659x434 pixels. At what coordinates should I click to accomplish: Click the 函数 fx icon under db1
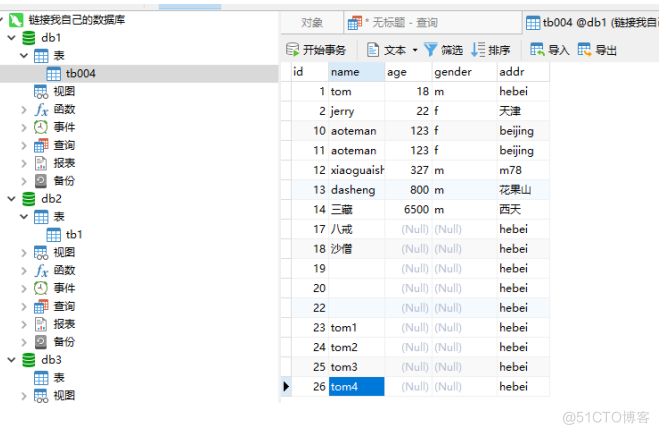[x=41, y=110]
